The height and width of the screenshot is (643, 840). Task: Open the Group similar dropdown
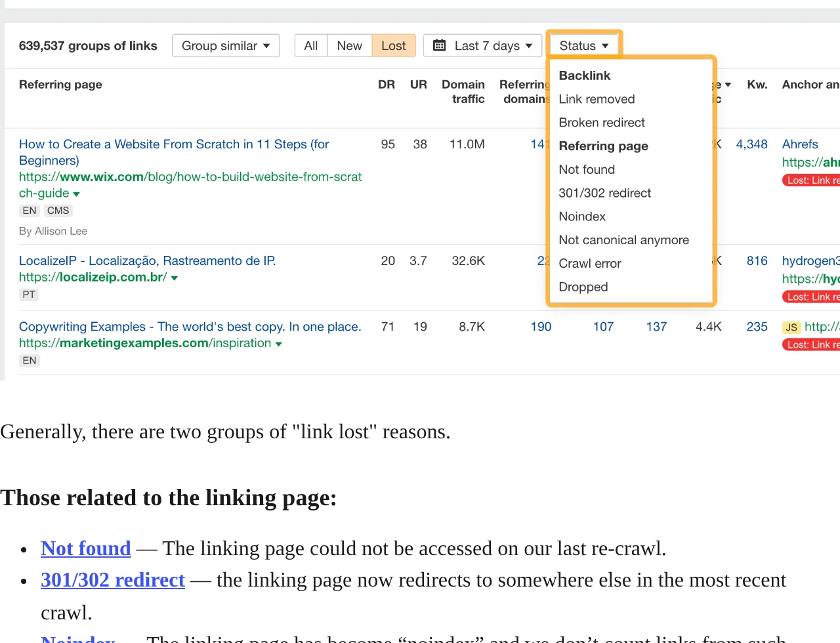pos(226,46)
